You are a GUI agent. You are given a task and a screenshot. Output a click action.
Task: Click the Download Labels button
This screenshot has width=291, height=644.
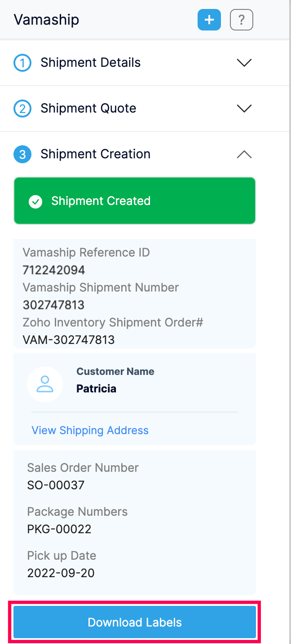tap(135, 622)
